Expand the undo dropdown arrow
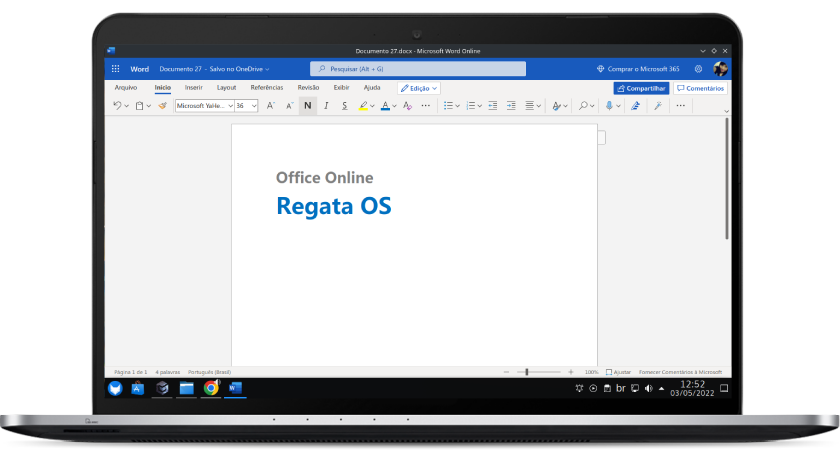 click(126, 106)
